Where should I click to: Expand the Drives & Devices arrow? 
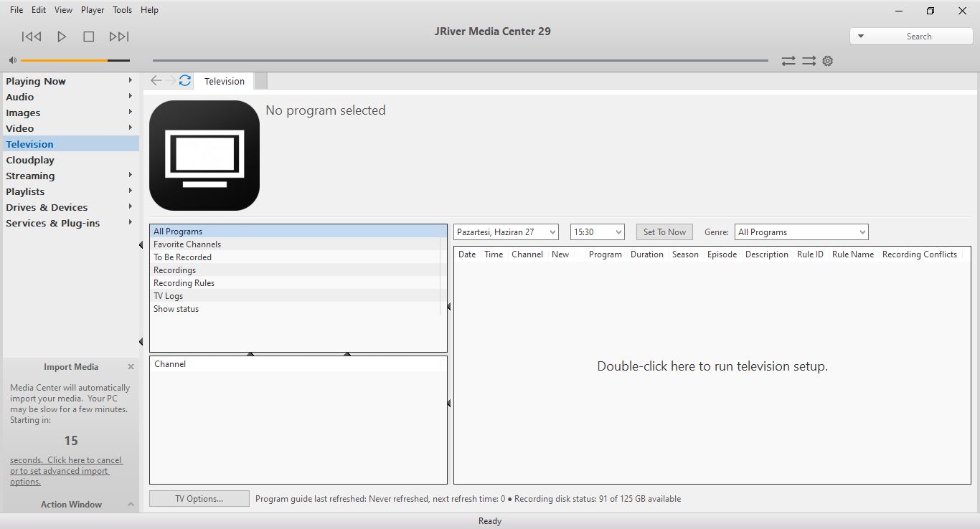(131, 206)
